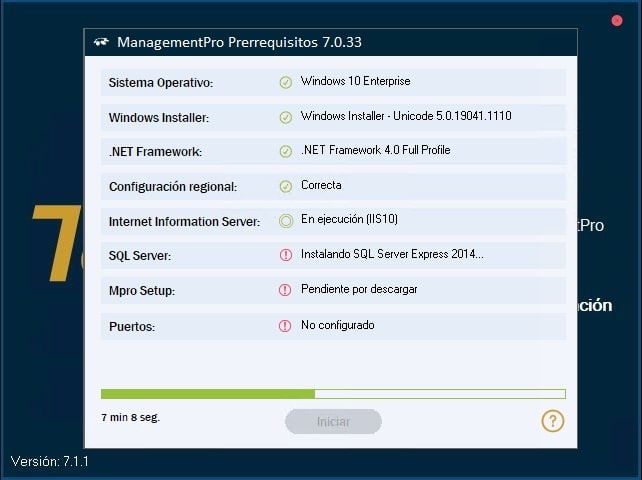Click the Internet Information Server status circle
The width and height of the screenshot is (642, 480).
point(286,221)
